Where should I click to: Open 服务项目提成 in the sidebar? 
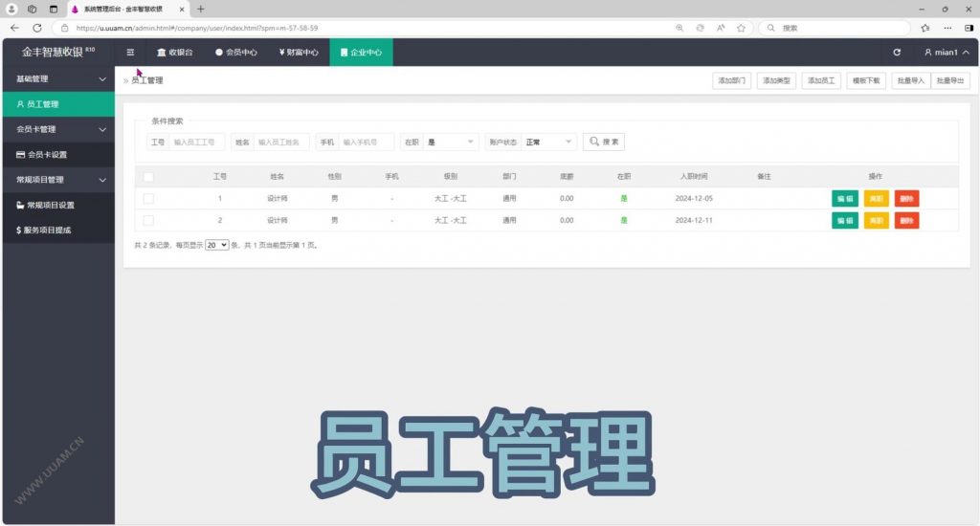click(57, 230)
